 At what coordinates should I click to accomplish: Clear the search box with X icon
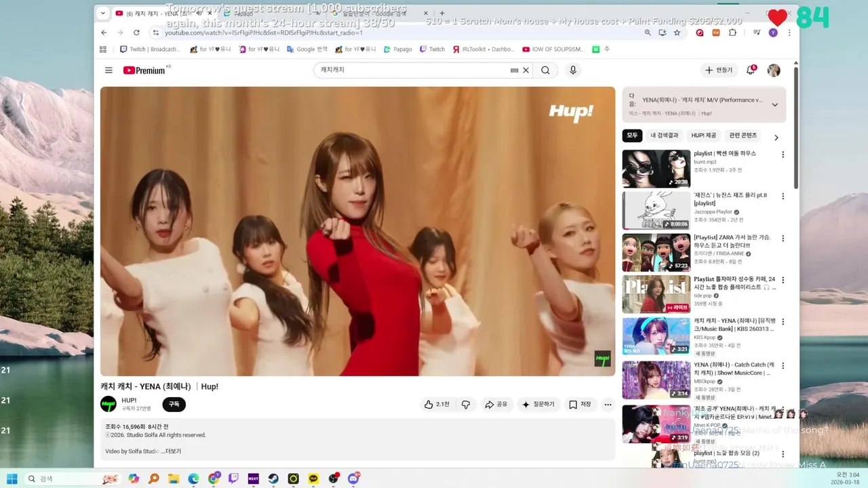(x=526, y=70)
